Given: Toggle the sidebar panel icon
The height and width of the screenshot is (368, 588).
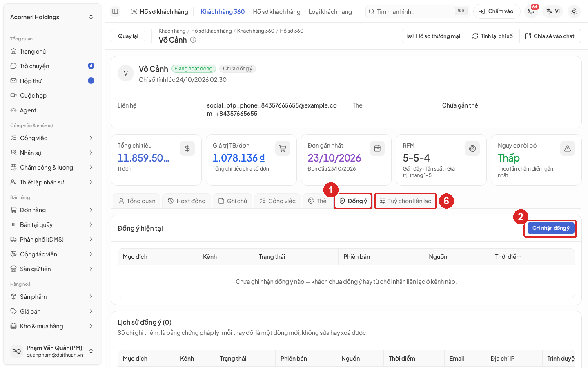Looking at the screenshot, I should (115, 11).
